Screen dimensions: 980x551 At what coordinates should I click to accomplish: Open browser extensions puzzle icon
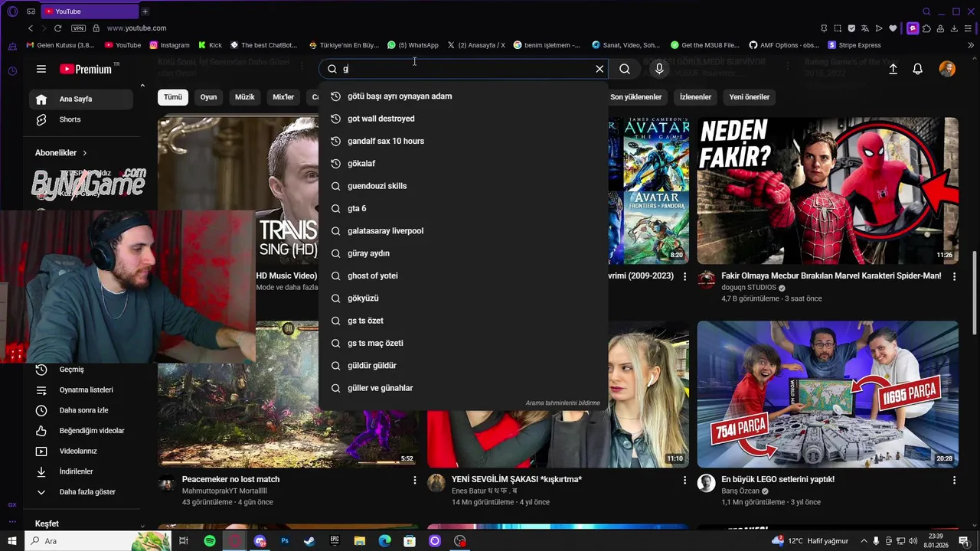pyautogui.click(x=926, y=28)
